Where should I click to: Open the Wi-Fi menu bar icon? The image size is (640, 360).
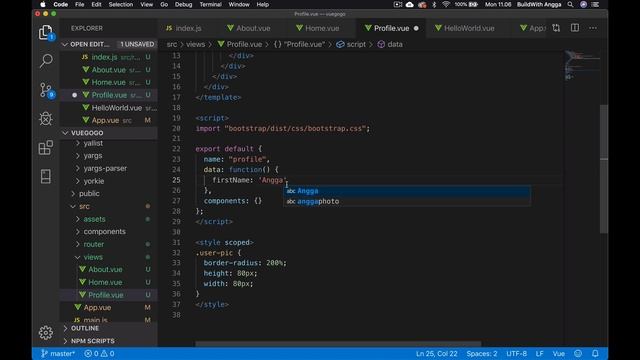pos(446,4)
